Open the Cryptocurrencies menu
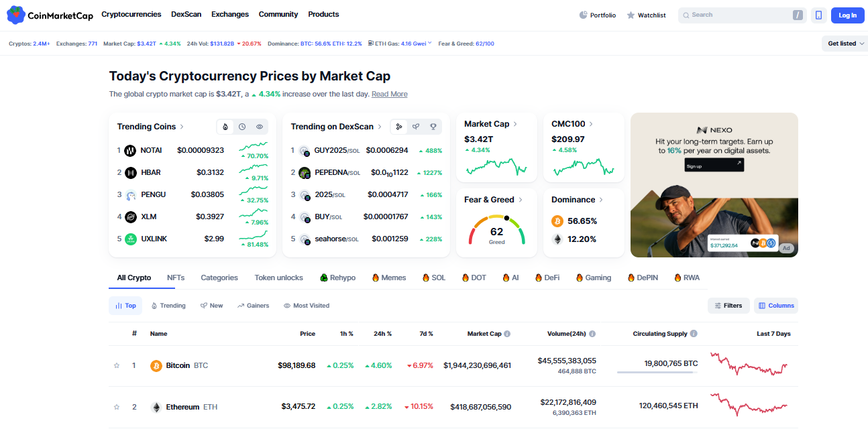This screenshot has height=429, width=868. 131,14
